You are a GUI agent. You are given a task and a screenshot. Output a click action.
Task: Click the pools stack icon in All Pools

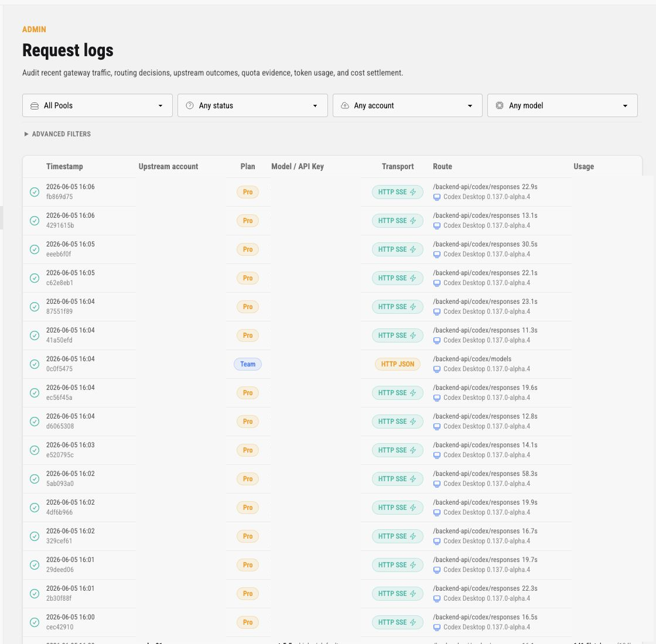35,106
